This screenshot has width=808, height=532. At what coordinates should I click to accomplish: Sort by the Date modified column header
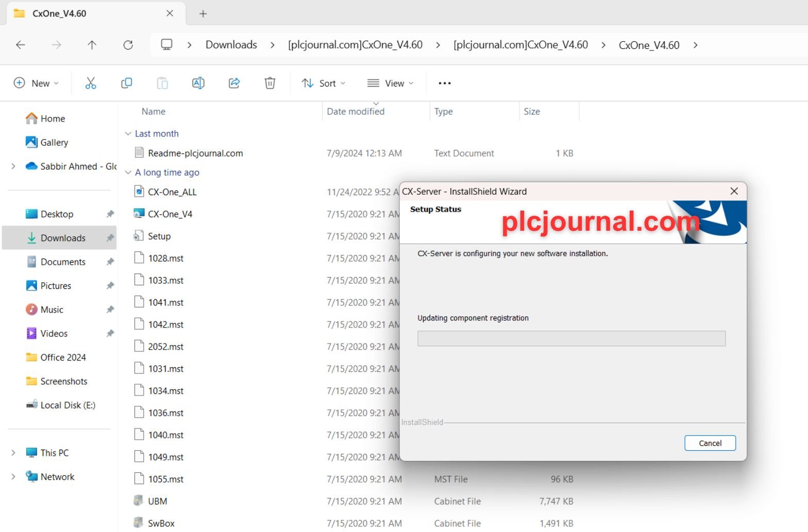pyautogui.click(x=356, y=111)
